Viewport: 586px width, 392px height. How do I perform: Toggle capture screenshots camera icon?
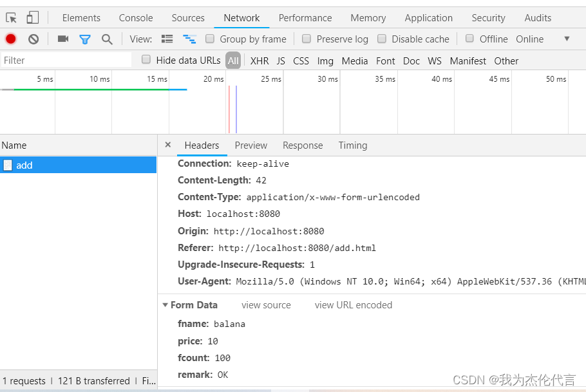click(x=62, y=39)
